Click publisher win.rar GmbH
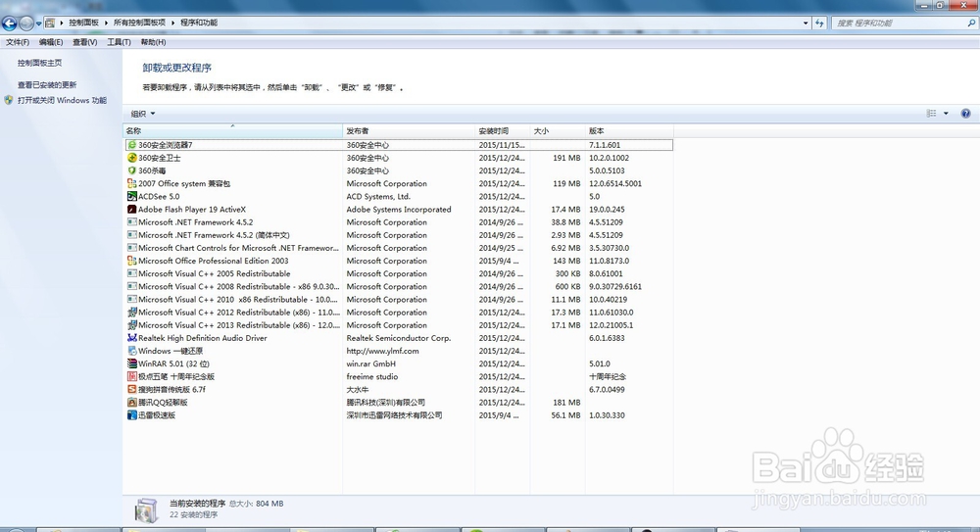 pyautogui.click(x=370, y=363)
